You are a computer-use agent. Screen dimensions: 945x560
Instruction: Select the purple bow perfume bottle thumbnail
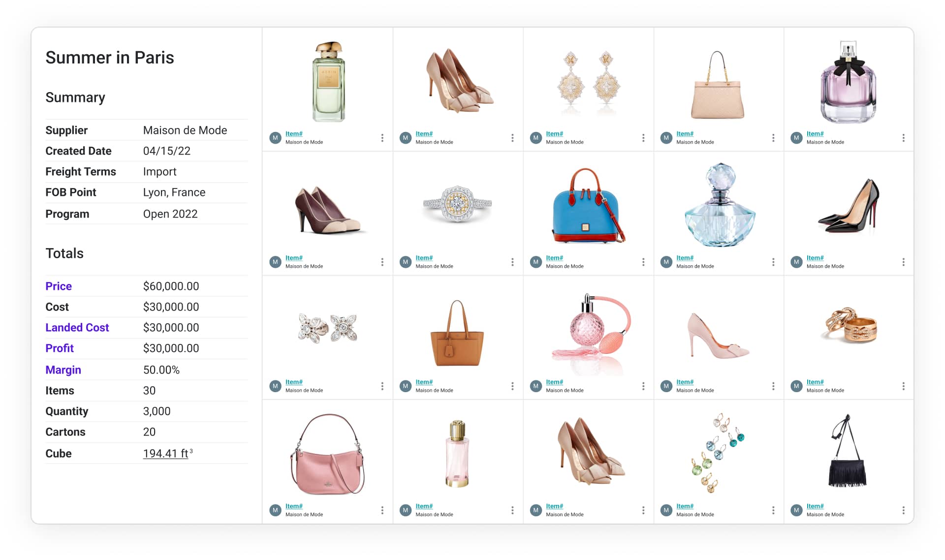848,82
